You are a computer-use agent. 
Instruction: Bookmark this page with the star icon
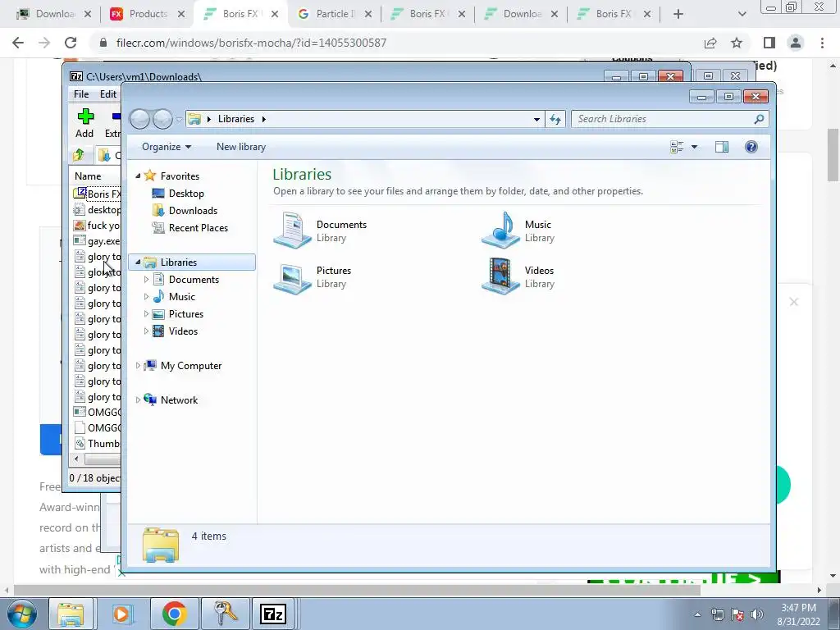[x=737, y=43]
